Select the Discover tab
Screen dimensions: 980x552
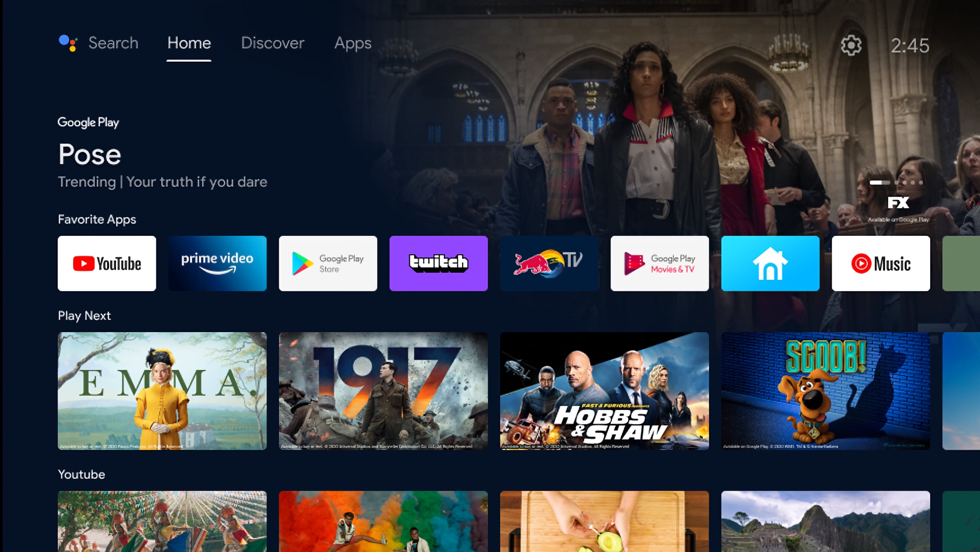point(273,42)
